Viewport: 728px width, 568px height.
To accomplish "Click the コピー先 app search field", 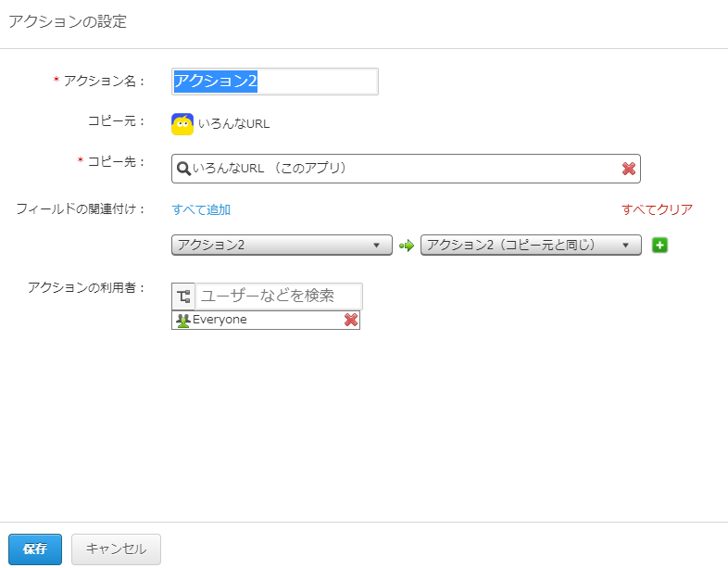I will point(406,169).
